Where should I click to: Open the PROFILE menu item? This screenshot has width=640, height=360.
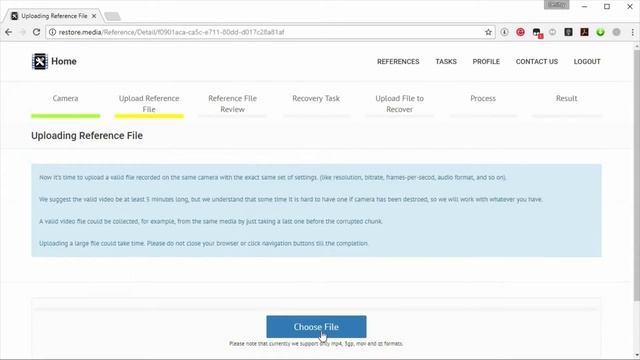[486, 62]
